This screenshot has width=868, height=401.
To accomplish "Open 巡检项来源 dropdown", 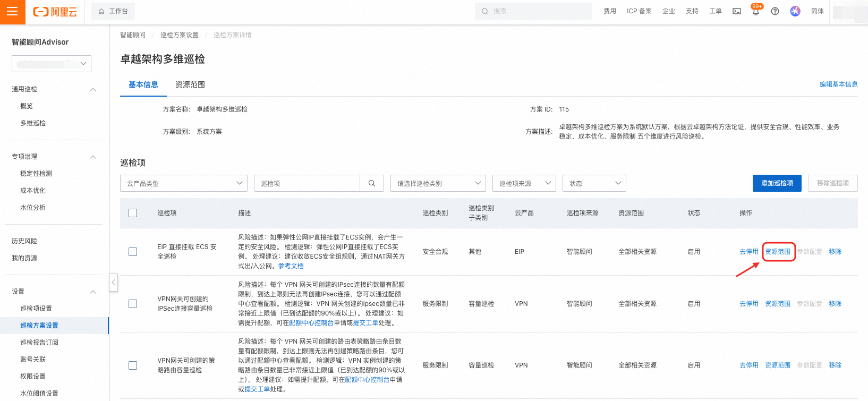I will (524, 183).
